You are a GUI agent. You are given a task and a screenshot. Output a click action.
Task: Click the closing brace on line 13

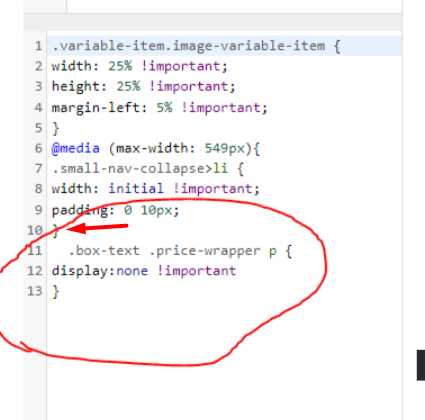[x=56, y=291]
